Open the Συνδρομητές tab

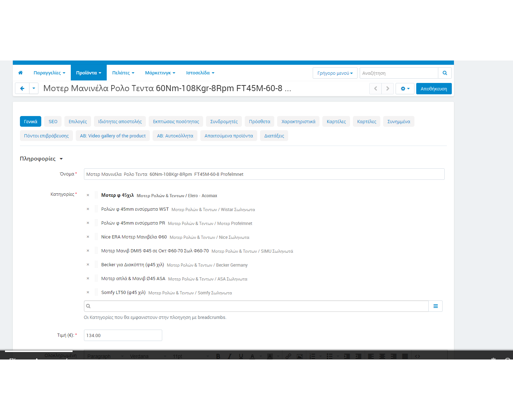(224, 121)
